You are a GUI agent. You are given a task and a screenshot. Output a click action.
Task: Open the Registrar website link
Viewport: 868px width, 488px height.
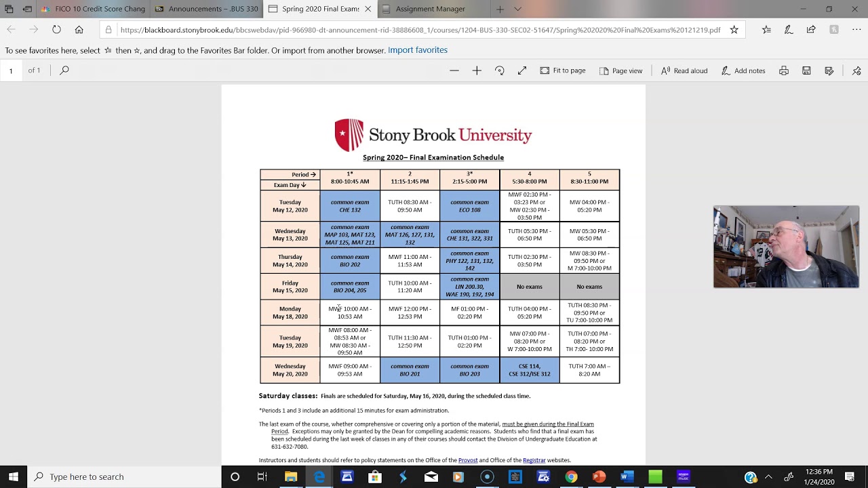(534, 460)
